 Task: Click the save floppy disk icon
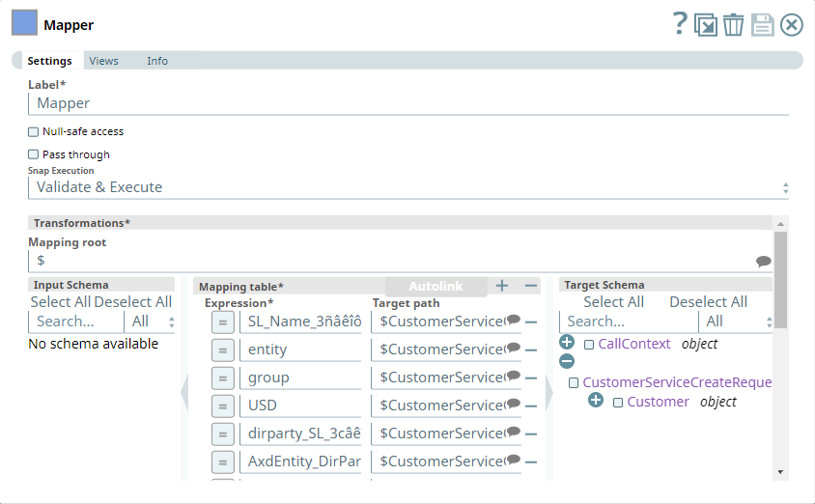[763, 24]
